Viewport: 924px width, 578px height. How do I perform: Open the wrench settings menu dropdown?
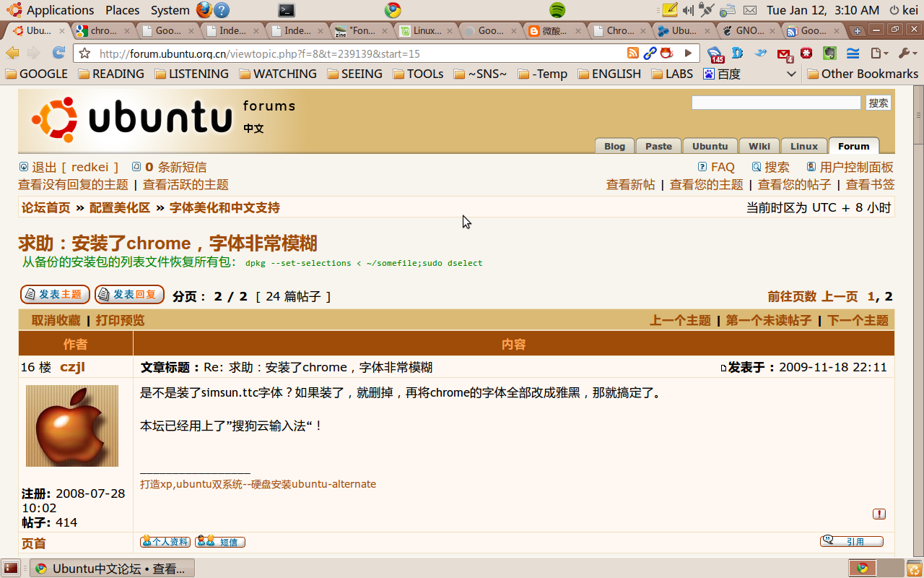pos(907,53)
